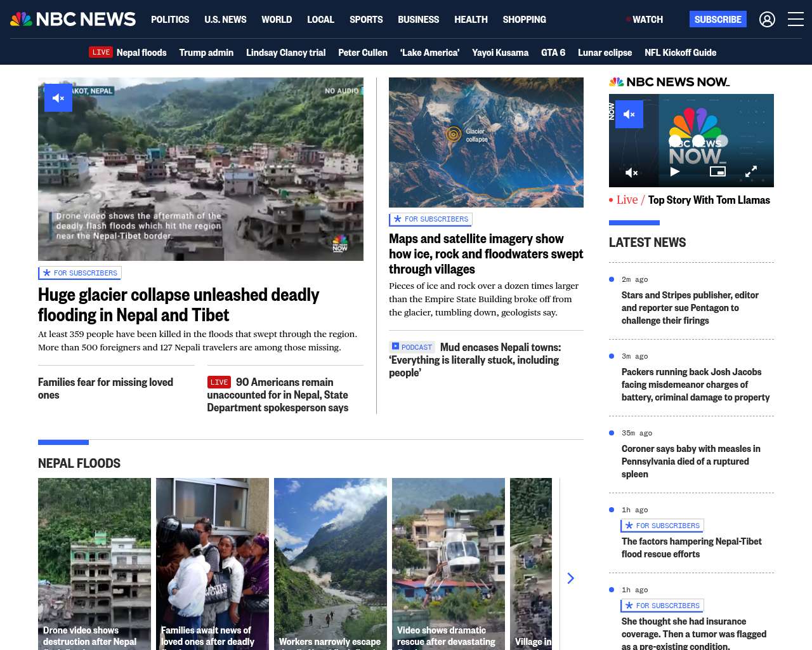Click the For Subscribers badge under the drone video
The height and width of the screenshot is (650, 812).
[80, 273]
